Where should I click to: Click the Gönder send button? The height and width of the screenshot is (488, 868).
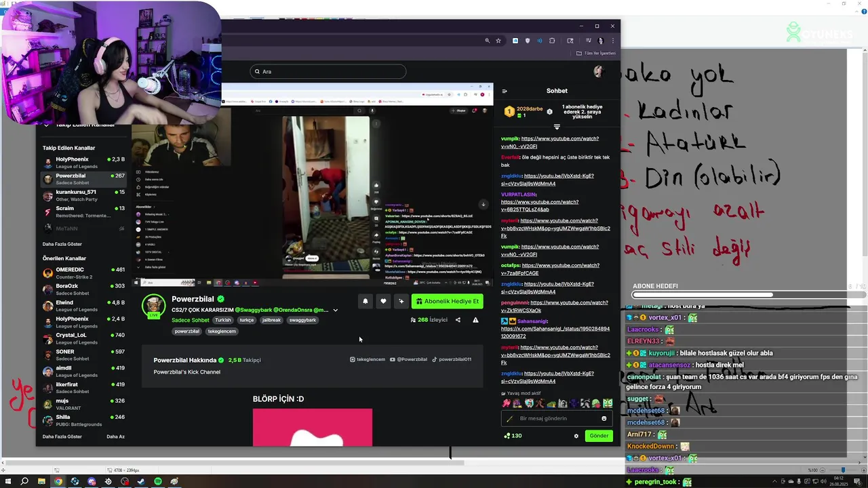(599, 436)
